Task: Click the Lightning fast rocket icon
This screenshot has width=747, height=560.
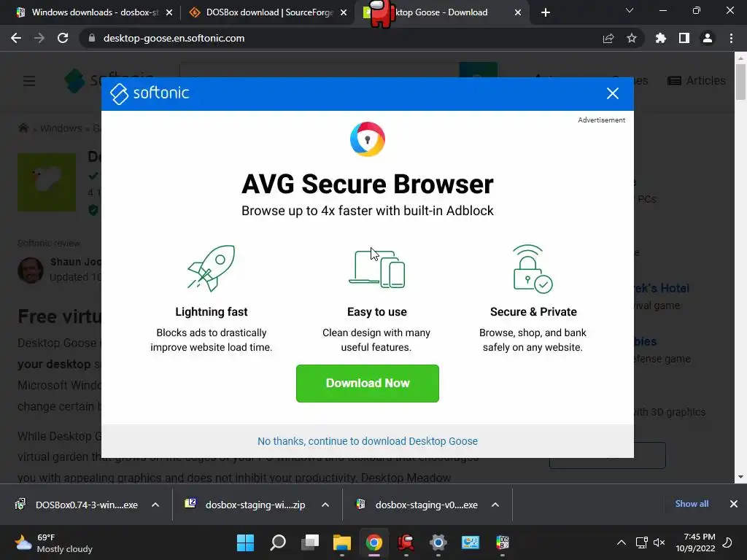Action: click(x=211, y=268)
